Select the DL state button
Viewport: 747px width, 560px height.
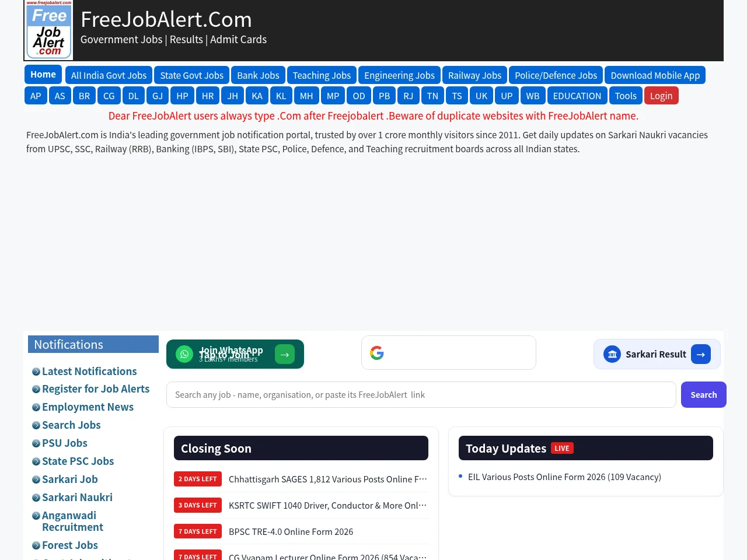(134, 96)
